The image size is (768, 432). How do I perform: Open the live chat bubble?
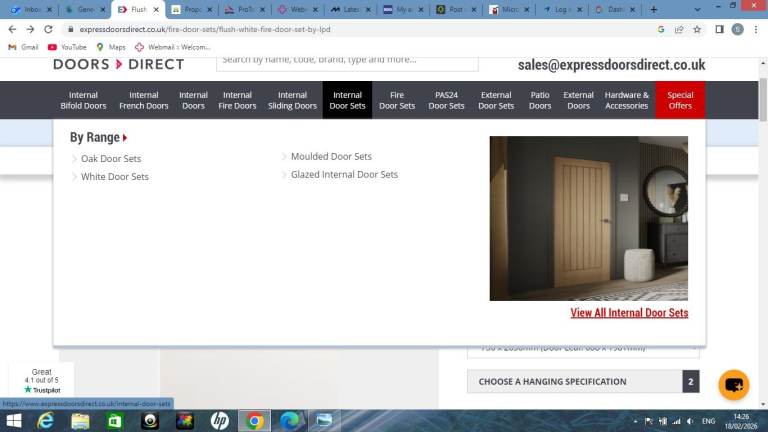point(733,383)
